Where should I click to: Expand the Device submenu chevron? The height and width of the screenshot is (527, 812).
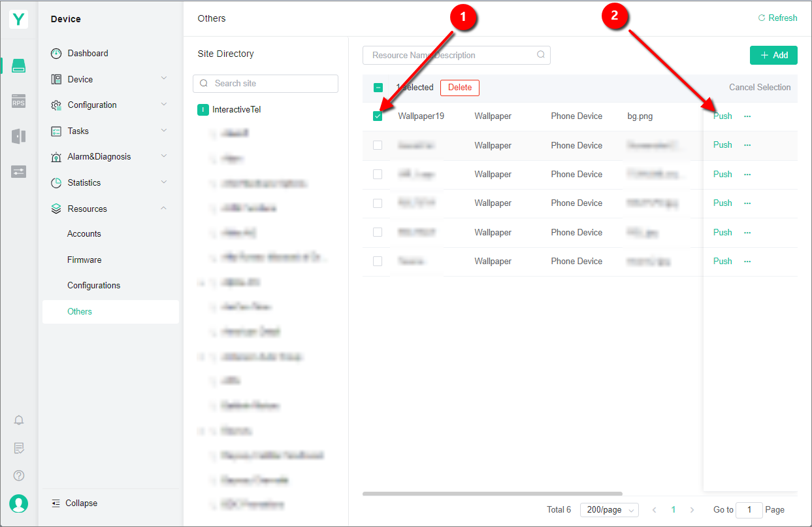164,78
